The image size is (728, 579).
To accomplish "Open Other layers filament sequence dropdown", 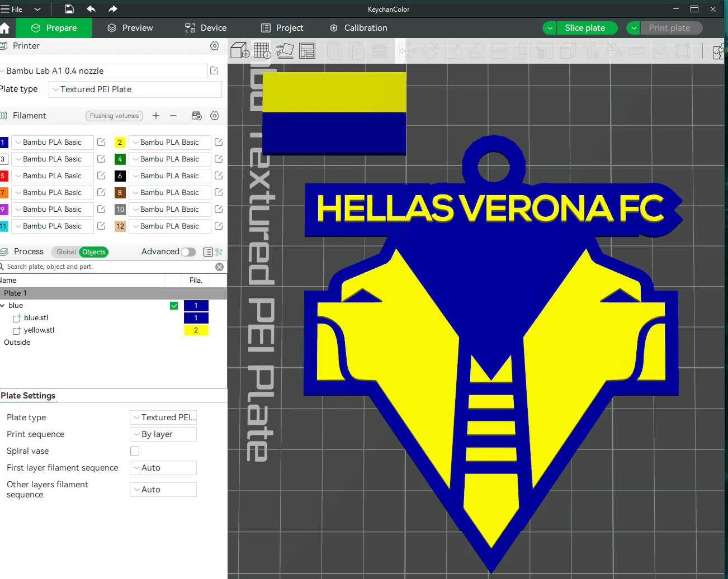I will coord(163,490).
